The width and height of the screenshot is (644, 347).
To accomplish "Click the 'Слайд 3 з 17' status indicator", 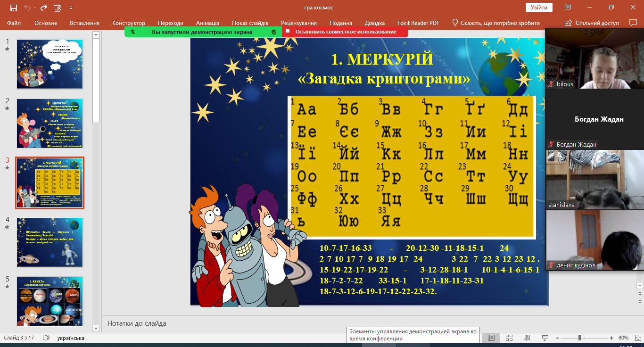I will click(x=19, y=338).
